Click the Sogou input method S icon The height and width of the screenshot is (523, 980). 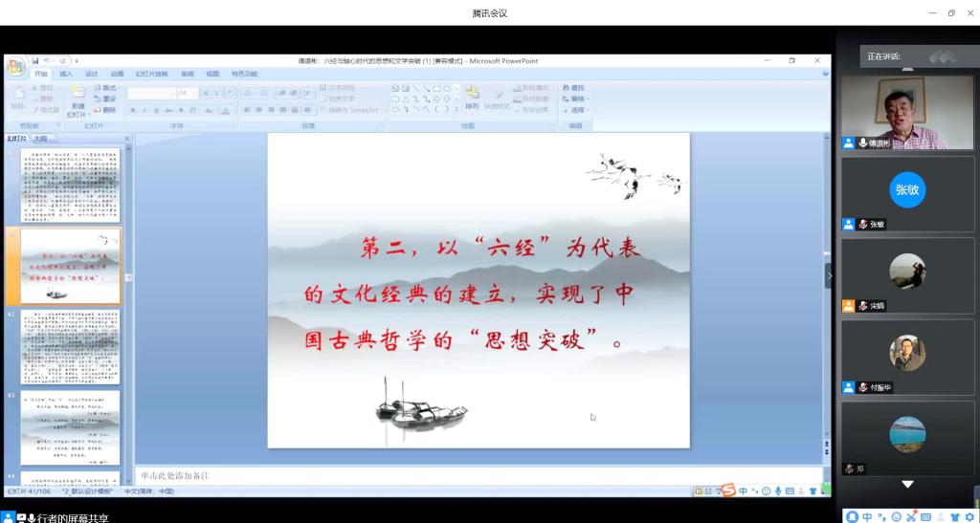tap(729, 490)
